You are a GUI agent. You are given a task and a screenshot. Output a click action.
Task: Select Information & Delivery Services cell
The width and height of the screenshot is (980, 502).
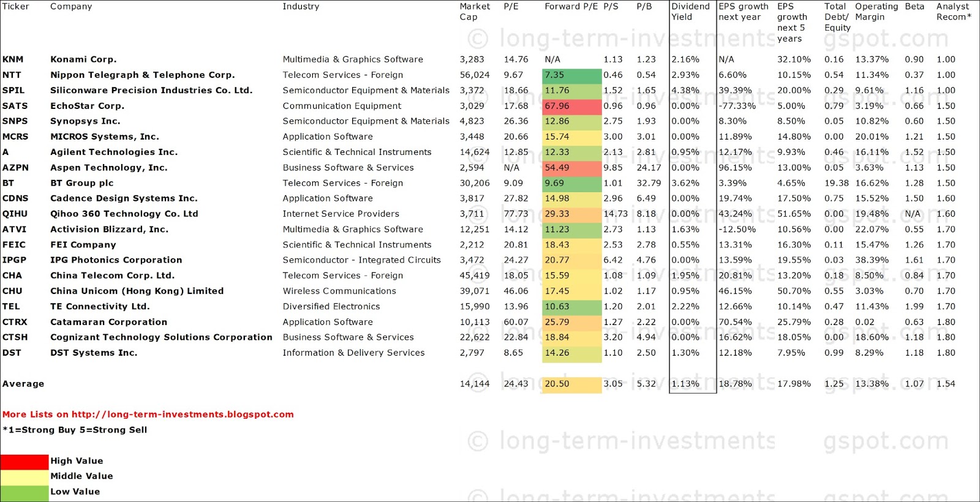353,353
